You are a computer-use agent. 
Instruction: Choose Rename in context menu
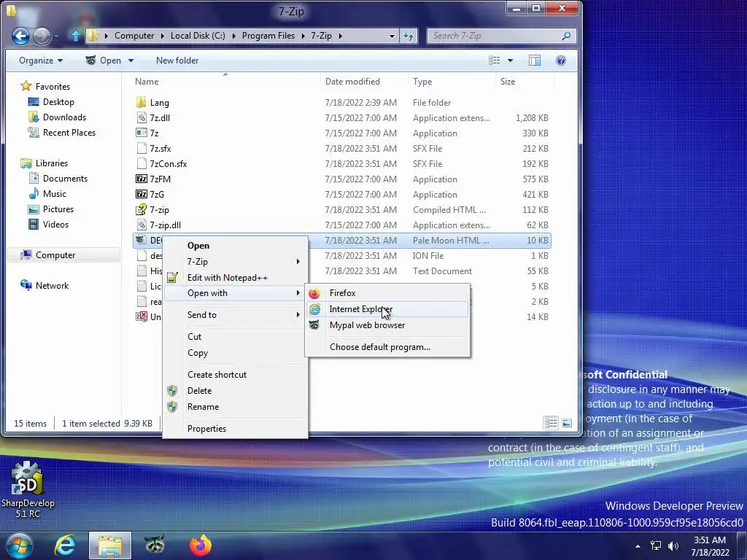tap(236, 407)
